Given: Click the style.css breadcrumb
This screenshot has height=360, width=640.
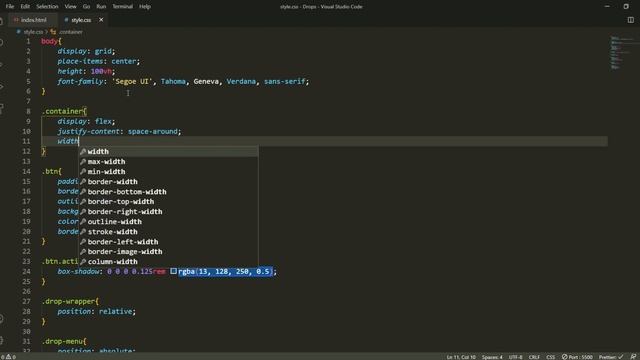Looking at the screenshot, I should pyautogui.click(x=33, y=32).
